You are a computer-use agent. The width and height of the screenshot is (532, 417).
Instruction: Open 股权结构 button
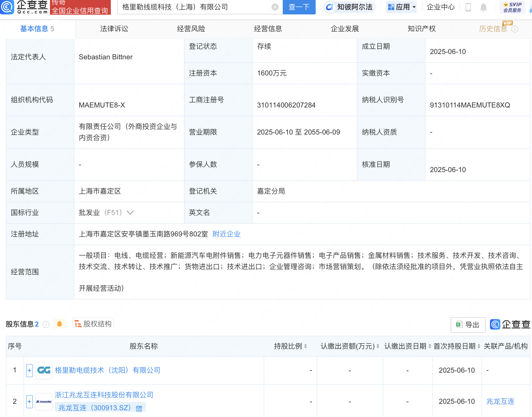(93, 324)
